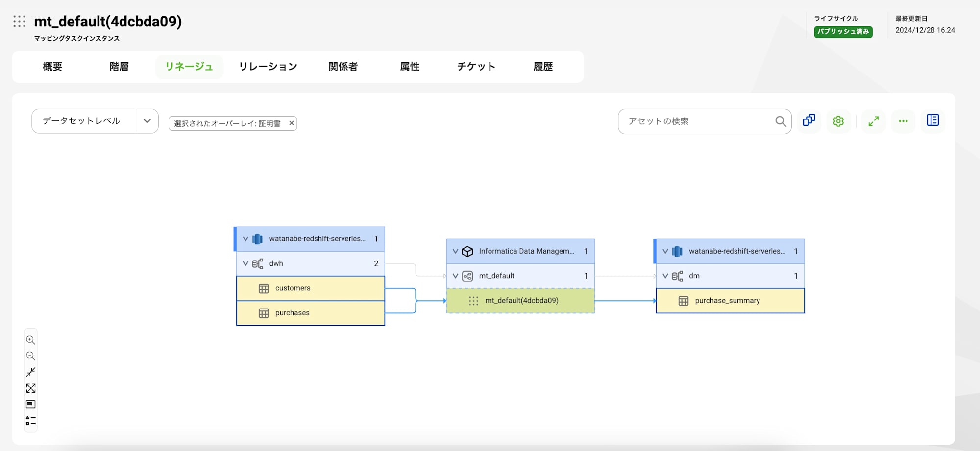This screenshot has width=980, height=451.
Task: Click the dm schema icon
Action: pos(678,276)
